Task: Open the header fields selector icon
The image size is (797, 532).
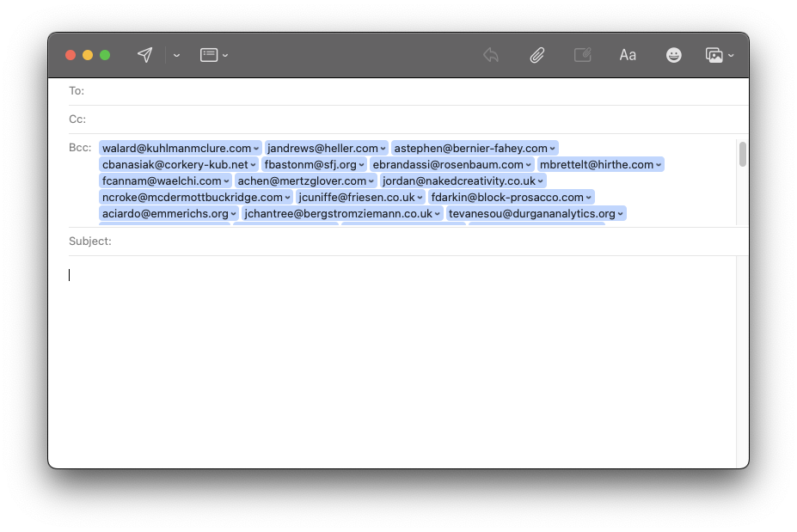Action: 209,55
